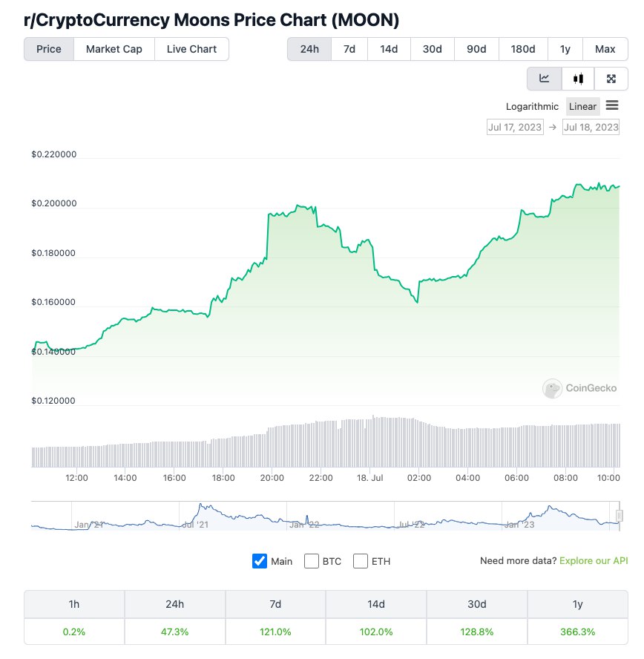Image resolution: width=644 pixels, height=659 pixels.
Task: Enable the BTC comparison checkbox
Action: (x=312, y=561)
